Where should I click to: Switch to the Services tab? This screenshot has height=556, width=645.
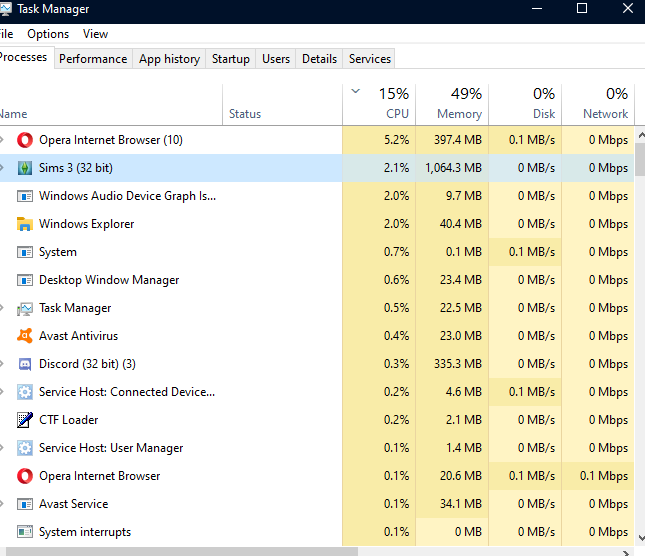[370, 59]
